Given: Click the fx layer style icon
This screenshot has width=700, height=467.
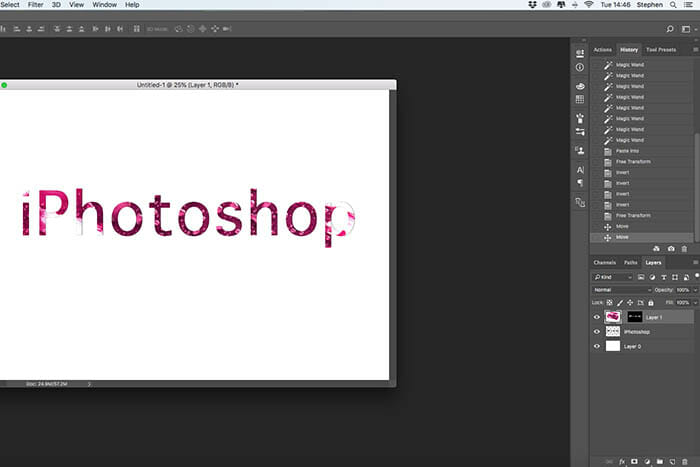Looking at the screenshot, I should tap(621, 462).
